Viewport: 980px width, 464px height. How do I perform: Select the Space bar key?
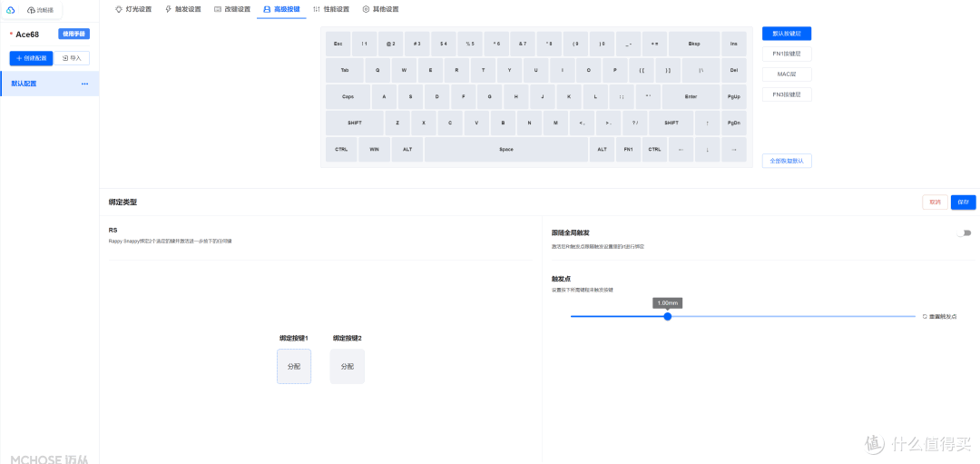pos(506,150)
